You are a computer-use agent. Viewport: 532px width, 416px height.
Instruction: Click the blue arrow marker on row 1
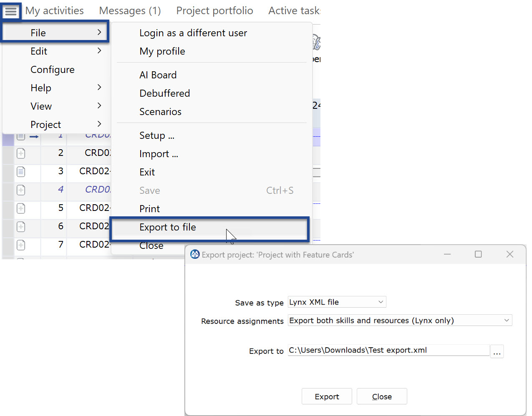(x=35, y=136)
